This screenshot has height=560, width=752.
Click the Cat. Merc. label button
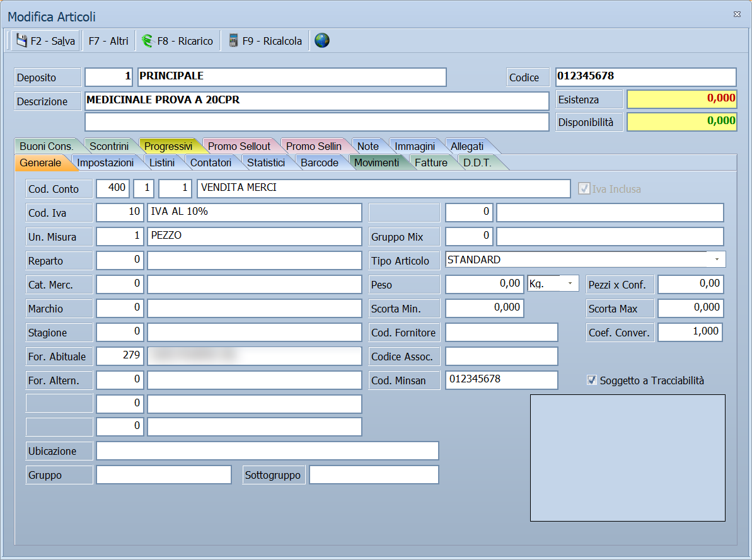point(59,285)
